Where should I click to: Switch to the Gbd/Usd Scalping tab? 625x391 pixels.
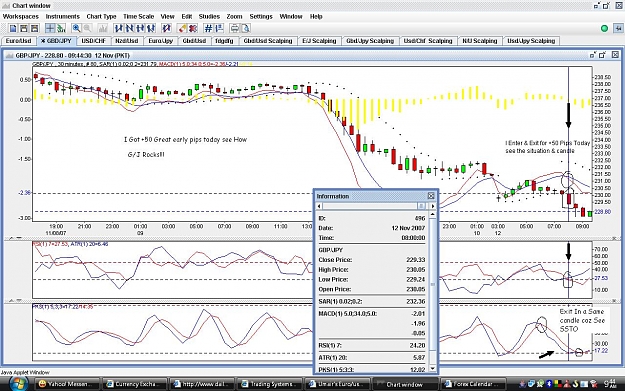pos(268,41)
